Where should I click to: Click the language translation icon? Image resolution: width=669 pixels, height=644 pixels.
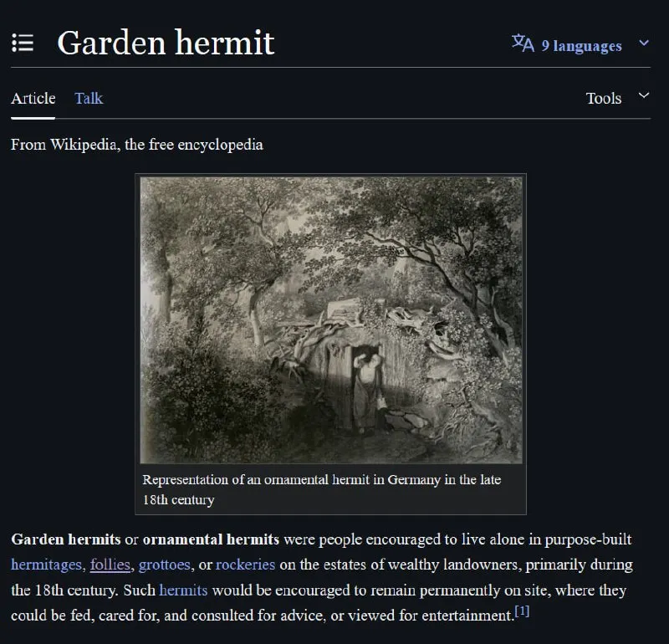[523, 43]
